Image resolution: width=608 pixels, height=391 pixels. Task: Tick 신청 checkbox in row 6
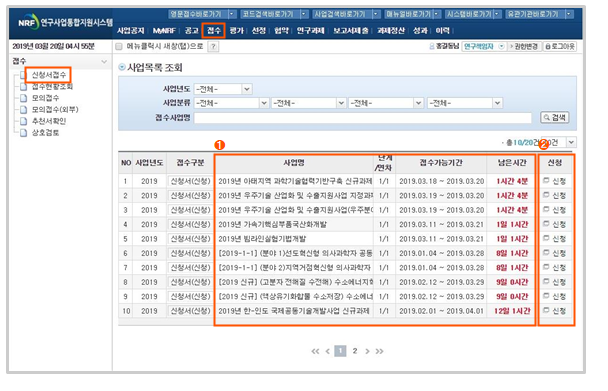pyautogui.click(x=546, y=253)
